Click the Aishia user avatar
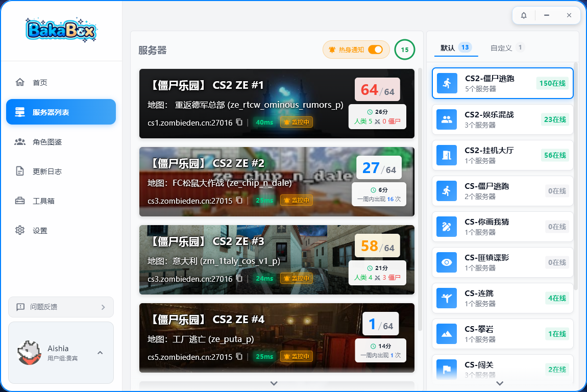This screenshot has width=587, height=392. (29, 353)
